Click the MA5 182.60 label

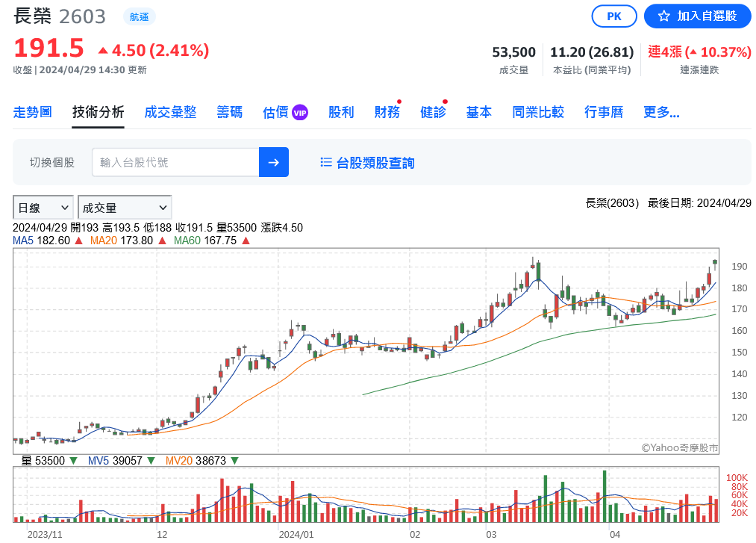tap(42, 241)
